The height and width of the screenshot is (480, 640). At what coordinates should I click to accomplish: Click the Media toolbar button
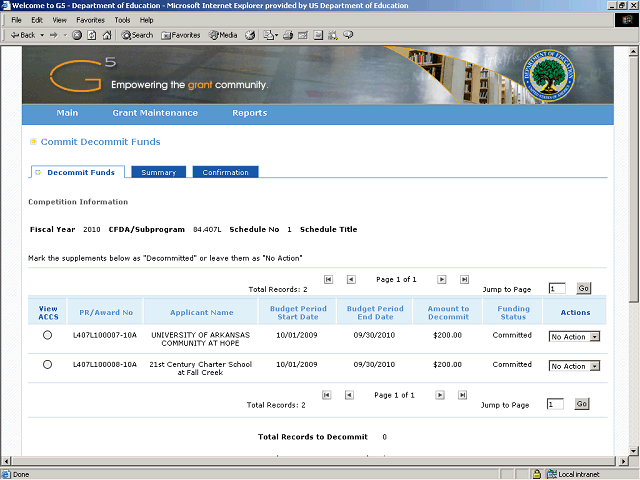(223, 35)
